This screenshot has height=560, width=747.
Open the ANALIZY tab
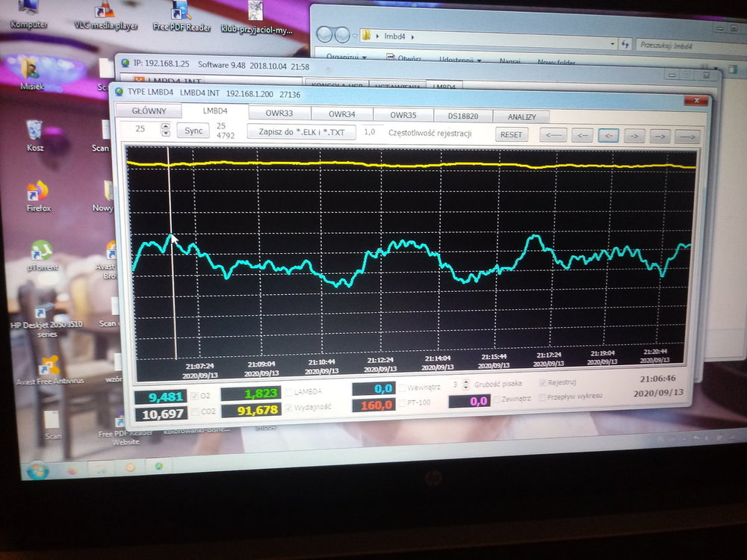point(521,117)
